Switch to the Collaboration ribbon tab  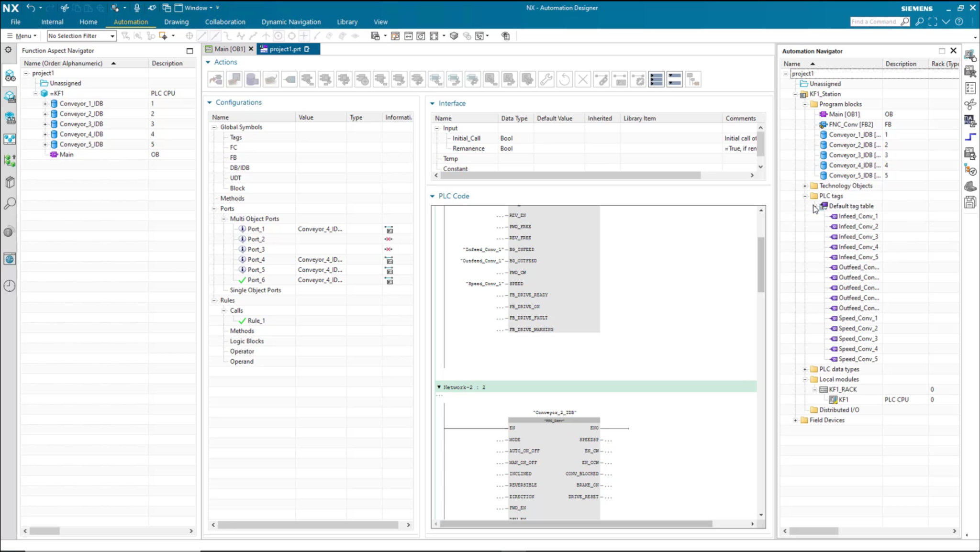tap(225, 22)
